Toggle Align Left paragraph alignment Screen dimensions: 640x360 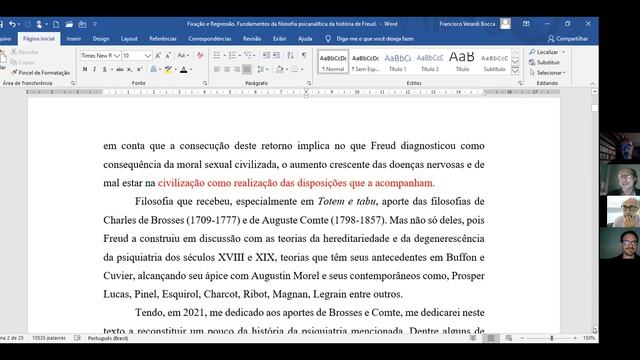point(217,69)
